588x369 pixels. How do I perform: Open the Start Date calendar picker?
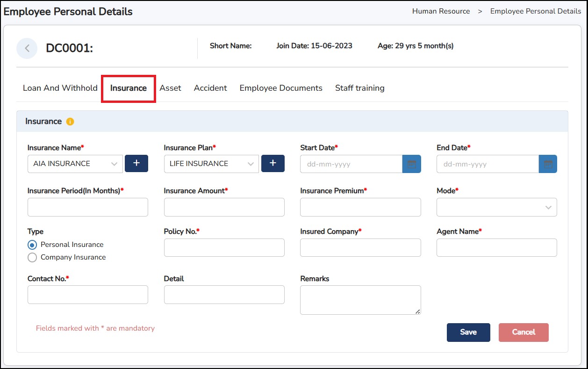[411, 164]
